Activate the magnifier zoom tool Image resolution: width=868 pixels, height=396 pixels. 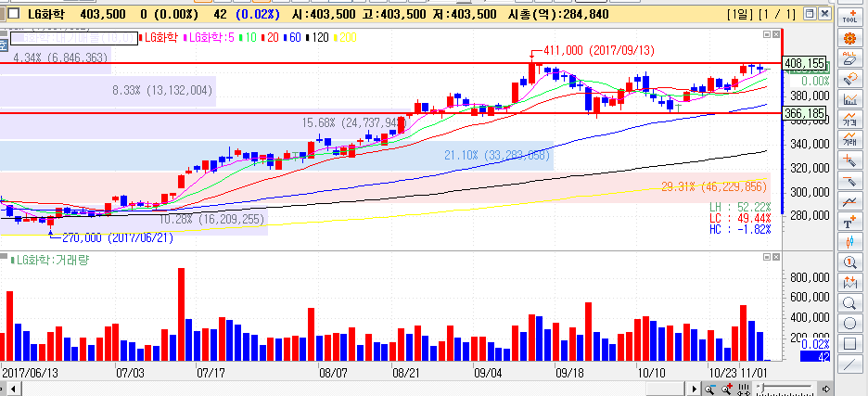(849, 302)
